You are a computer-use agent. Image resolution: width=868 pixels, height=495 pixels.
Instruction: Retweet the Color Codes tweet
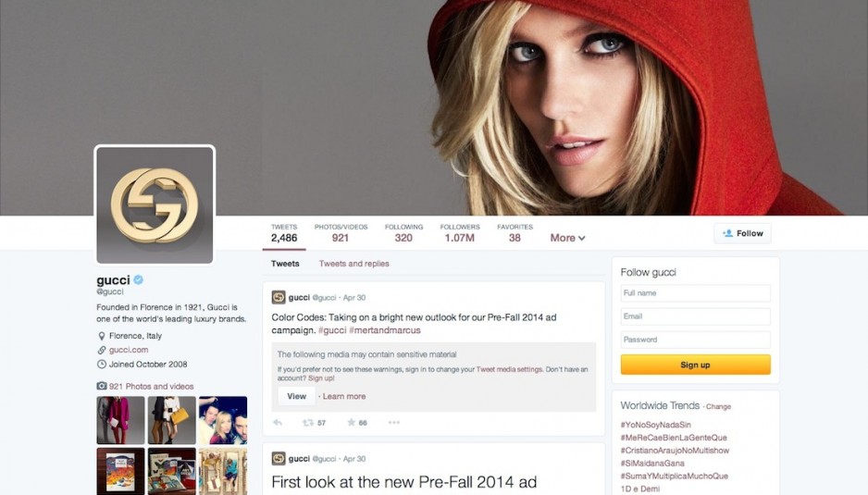(308, 423)
